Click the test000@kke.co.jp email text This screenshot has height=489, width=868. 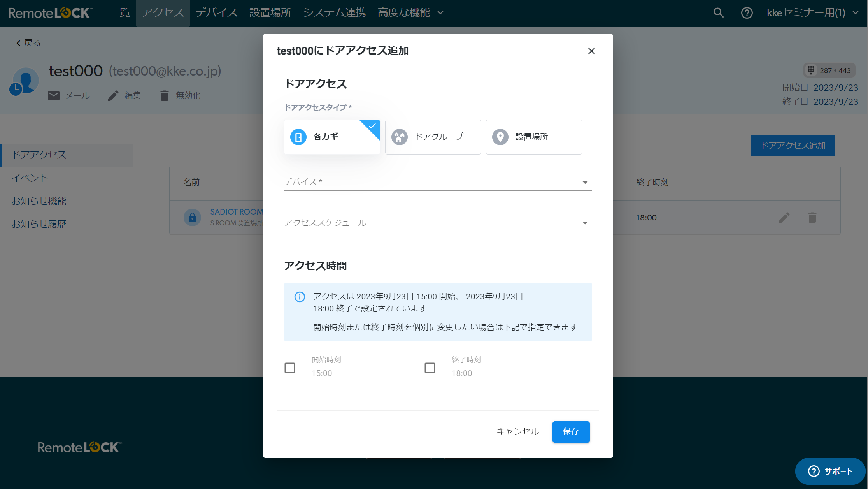(x=165, y=71)
